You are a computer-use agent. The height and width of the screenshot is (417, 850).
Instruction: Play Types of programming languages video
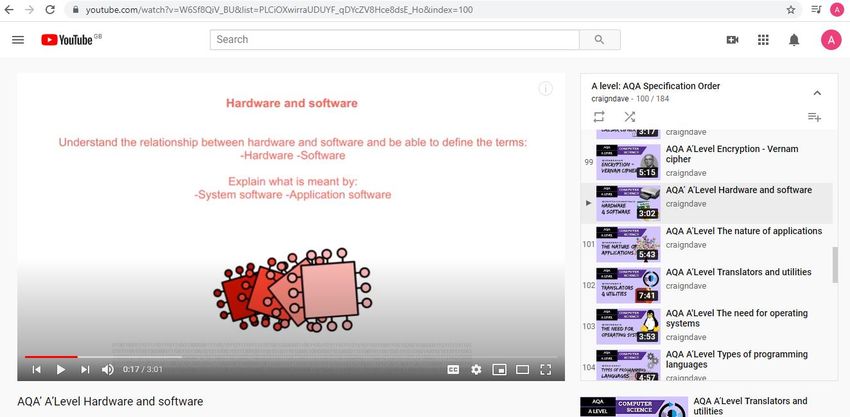(x=737, y=360)
